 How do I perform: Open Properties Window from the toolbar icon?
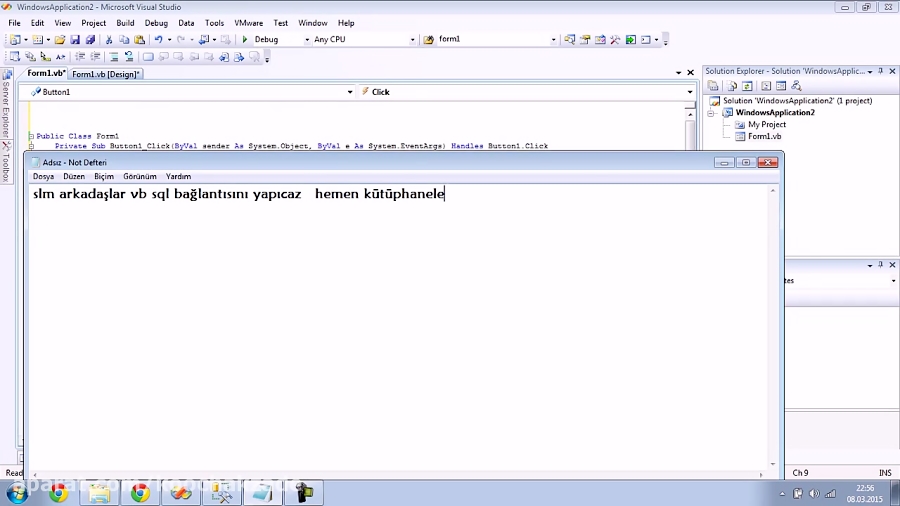click(x=585, y=40)
